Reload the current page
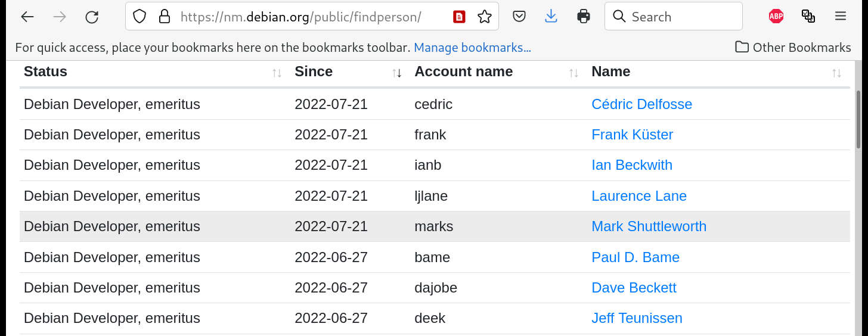Screen dimensions: 868x336 92,17
